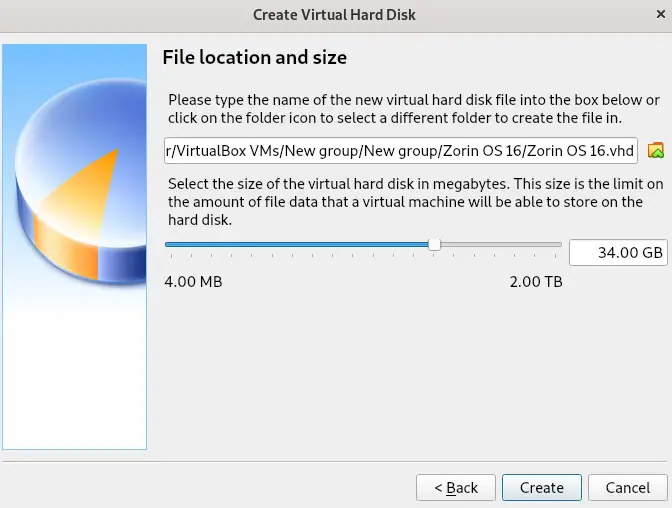Screen dimensions: 672x508
Task: Focus the 34.00 GB size field
Action: [x=618, y=252]
